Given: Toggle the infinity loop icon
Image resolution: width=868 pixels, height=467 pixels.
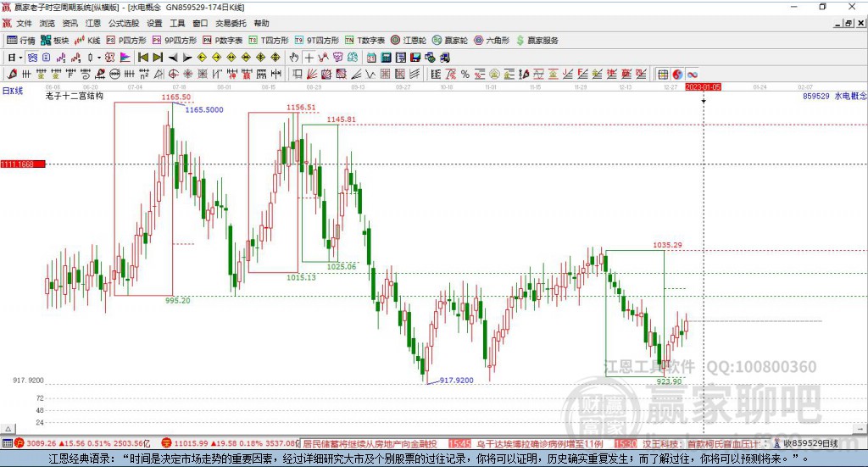Looking at the screenshot, I should pyautogui.click(x=692, y=74).
